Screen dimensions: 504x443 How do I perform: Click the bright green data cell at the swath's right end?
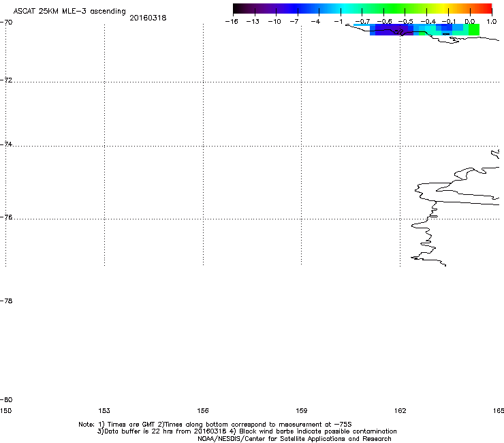(x=474, y=29)
